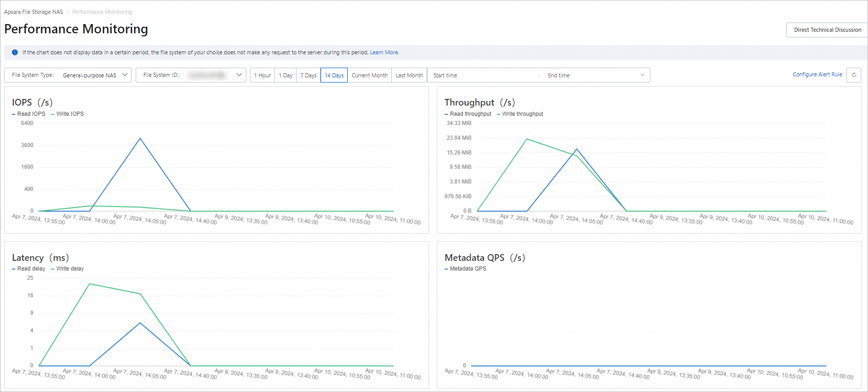Image resolution: width=868 pixels, height=392 pixels.
Task: Click the refresh icon button
Action: click(x=854, y=75)
